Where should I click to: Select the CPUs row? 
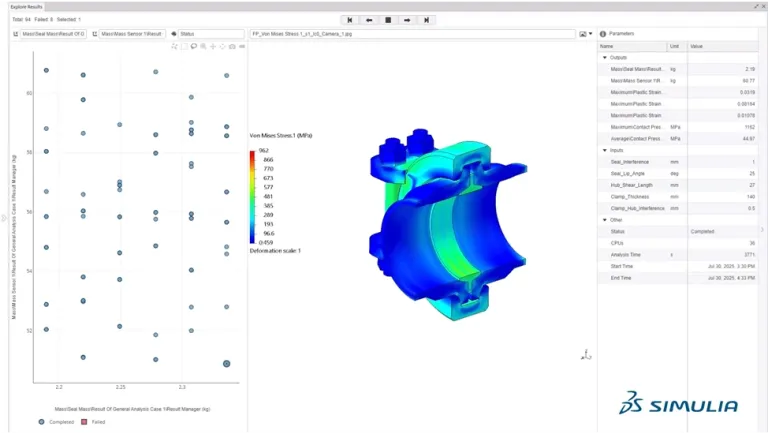(x=678, y=243)
